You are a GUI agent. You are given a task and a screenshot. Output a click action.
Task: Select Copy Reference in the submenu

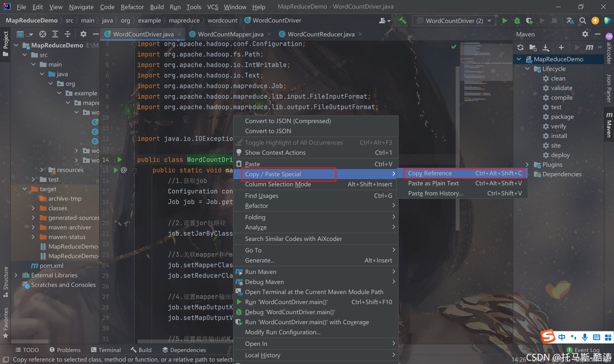(x=430, y=173)
